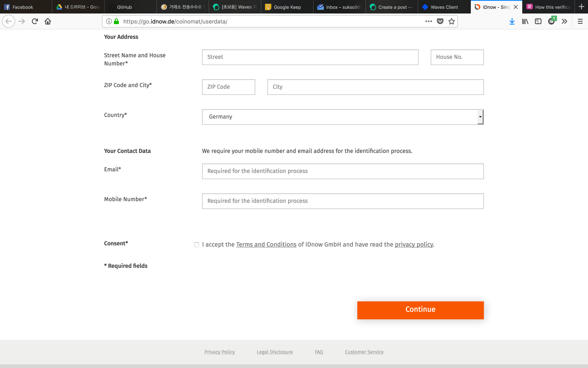Open the downloads panel
Image resolution: width=588 pixels, height=368 pixels.
(x=512, y=21)
